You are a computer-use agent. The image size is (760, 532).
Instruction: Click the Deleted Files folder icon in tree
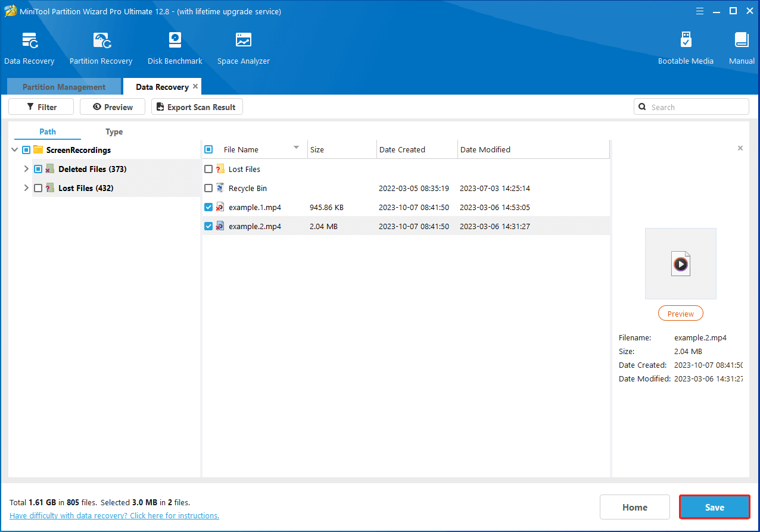click(50, 169)
